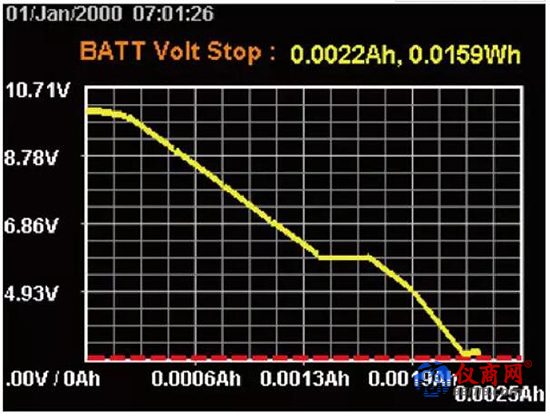Click the 10.71V axis label
550x418 pixels.
[38, 90]
